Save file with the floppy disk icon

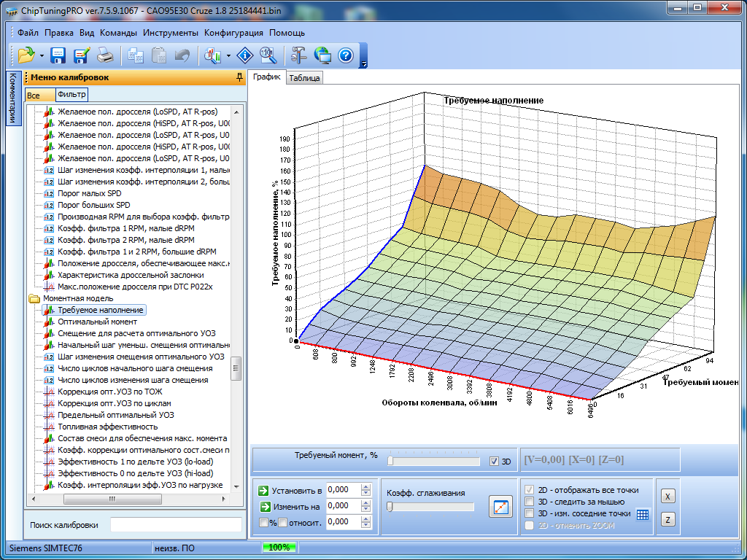click(58, 55)
